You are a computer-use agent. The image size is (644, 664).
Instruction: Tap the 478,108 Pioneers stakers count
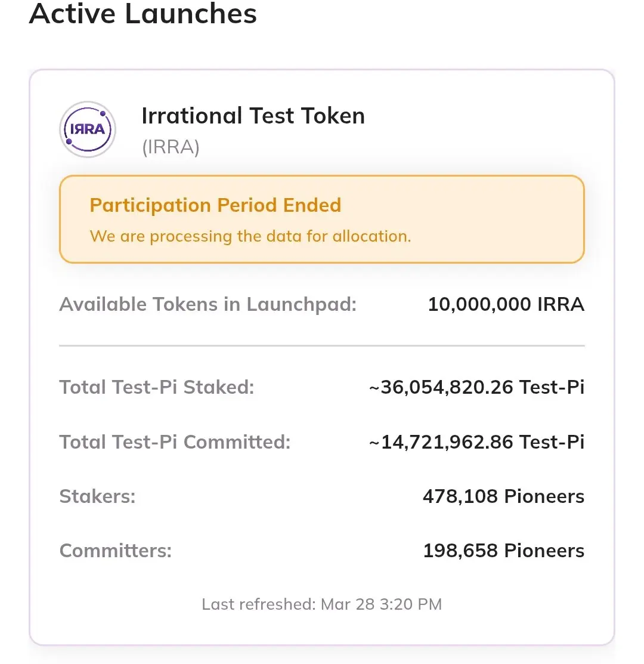(x=503, y=496)
